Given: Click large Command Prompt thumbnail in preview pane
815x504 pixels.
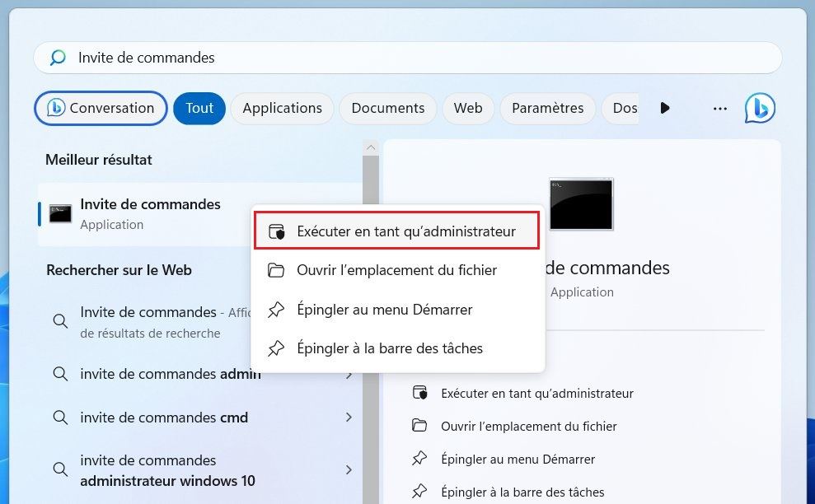Looking at the screenshot, I should (581, 204).
